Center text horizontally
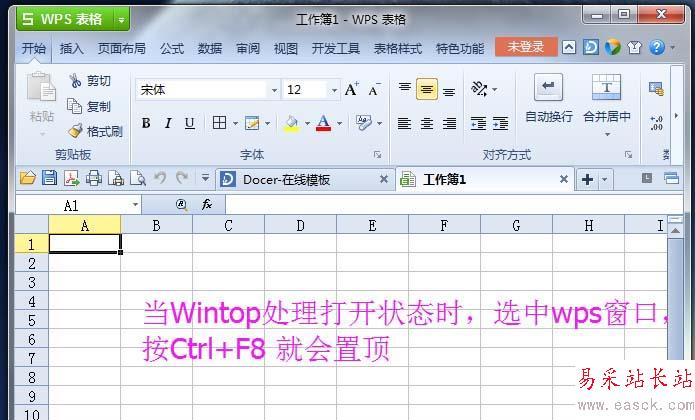This screenshot has width=695, height=420. [x=427, y=123]
